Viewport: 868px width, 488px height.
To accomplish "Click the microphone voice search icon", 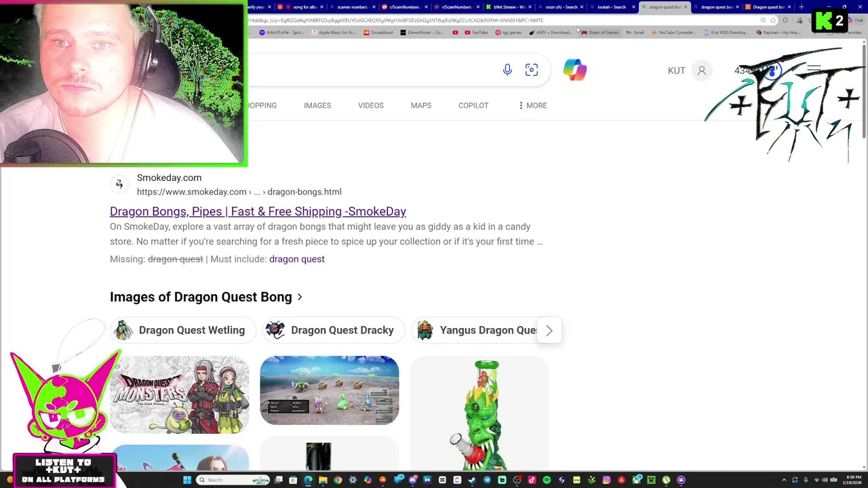I will (507, 70).
